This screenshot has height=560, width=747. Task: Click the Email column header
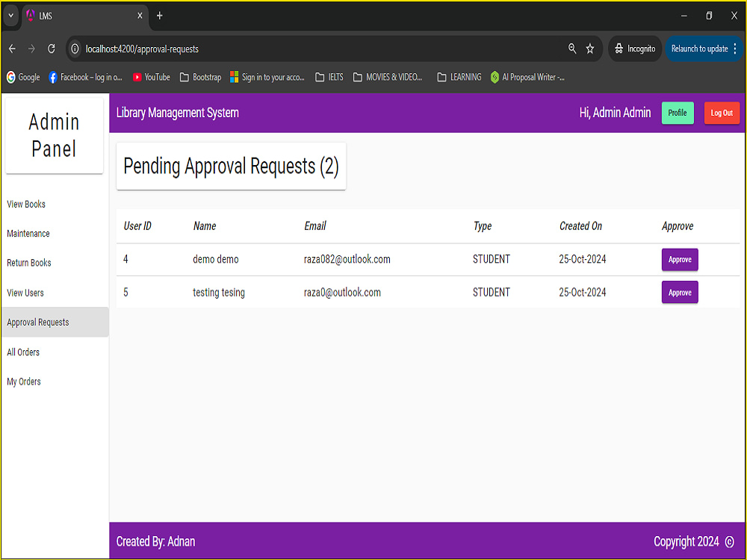(315, 226)
